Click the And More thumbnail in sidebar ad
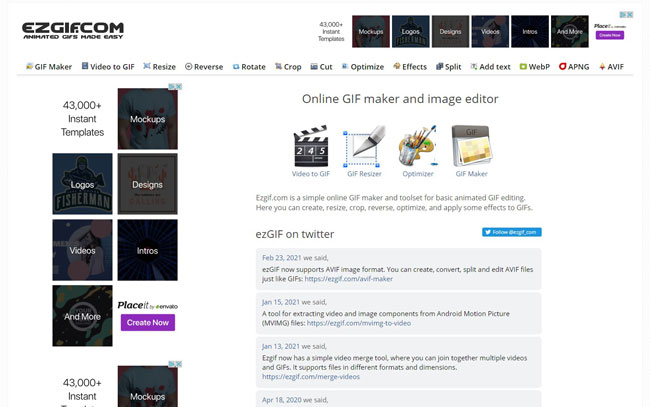Screen dimensions: 650x407 pyautogui.click(x=82, y=316)
